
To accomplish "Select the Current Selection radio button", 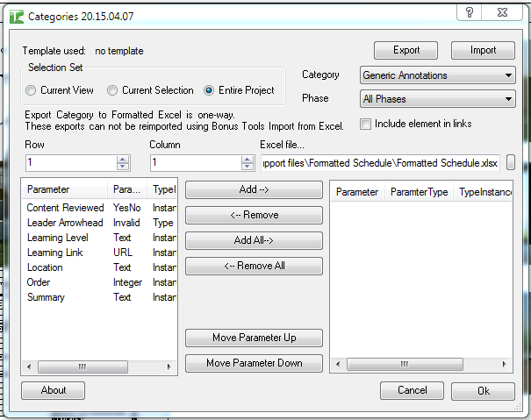I will coord(112,90).
